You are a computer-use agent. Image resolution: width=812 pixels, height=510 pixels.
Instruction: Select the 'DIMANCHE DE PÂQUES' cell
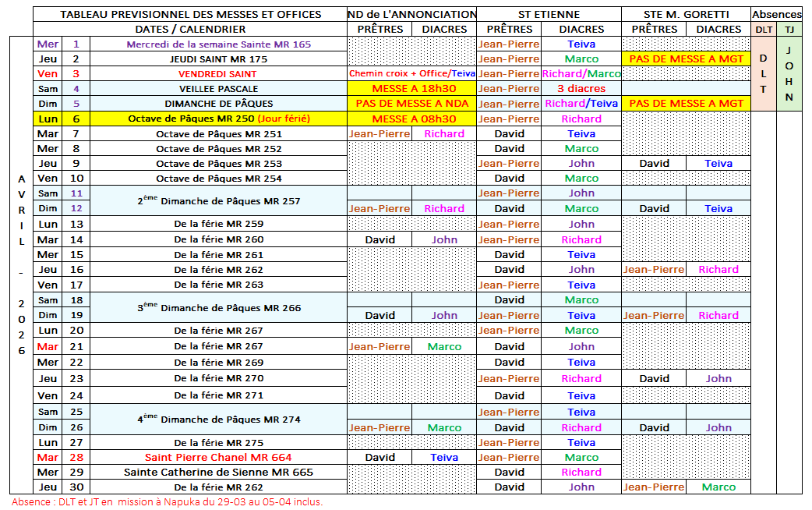pos(218,104)
